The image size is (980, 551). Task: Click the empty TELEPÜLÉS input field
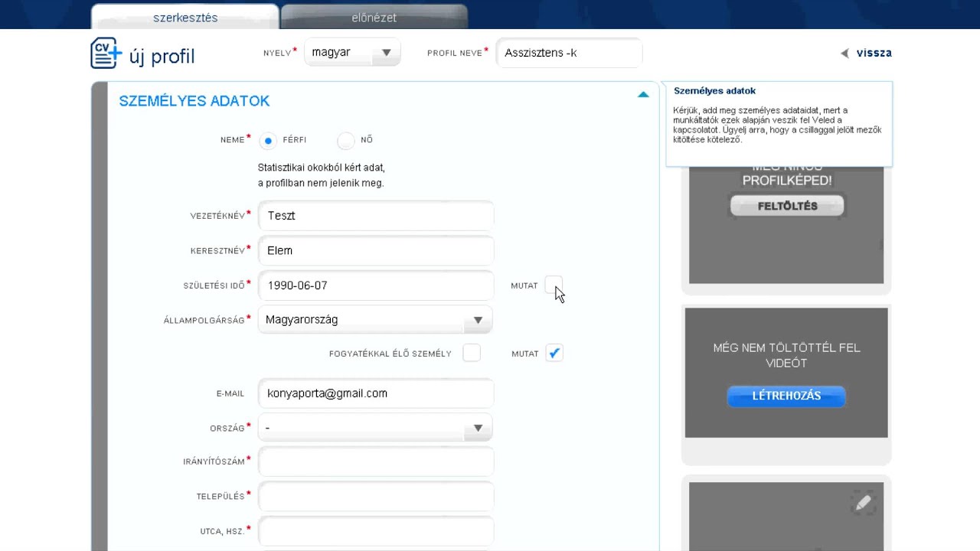tap(376, 496)
